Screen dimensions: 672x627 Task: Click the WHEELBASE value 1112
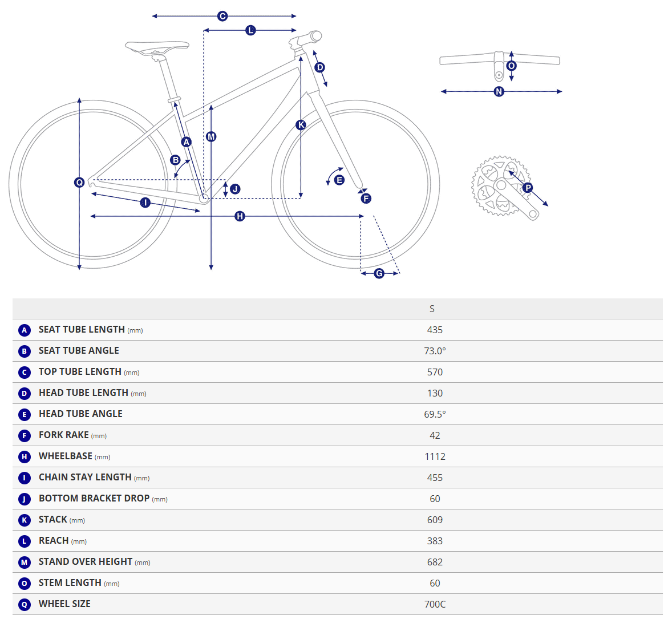point(435,456)
